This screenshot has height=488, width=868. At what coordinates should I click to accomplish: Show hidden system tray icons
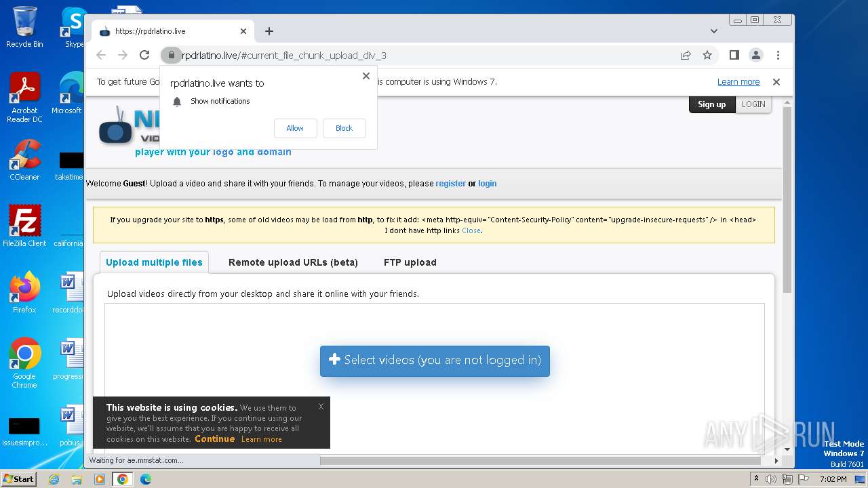click(x=756, y=479)
